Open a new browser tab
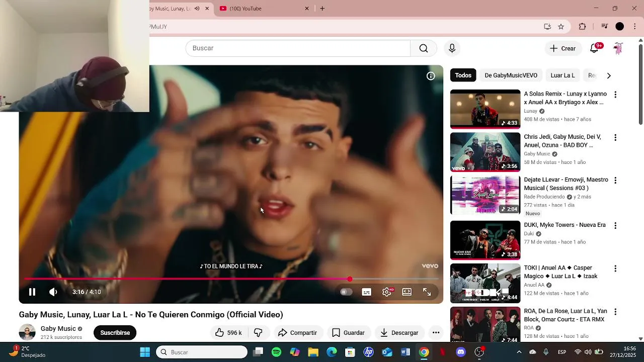 (323, 9)
